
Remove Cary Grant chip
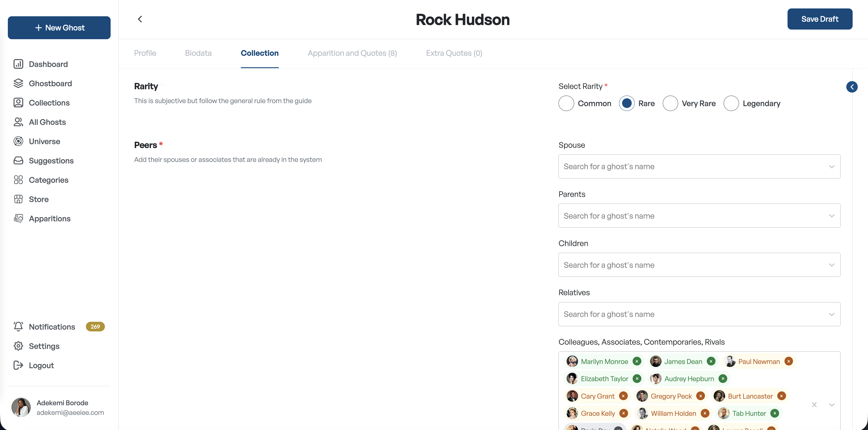coord(623,396)
